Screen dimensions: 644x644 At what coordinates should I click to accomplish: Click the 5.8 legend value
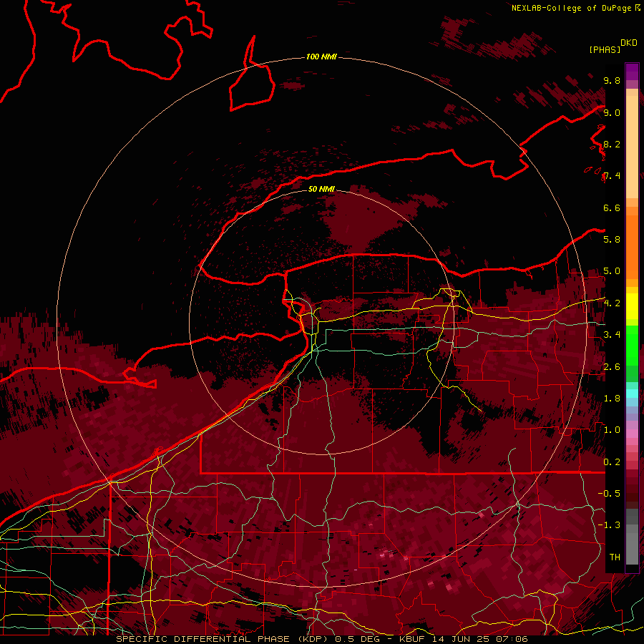click(612, 239)
